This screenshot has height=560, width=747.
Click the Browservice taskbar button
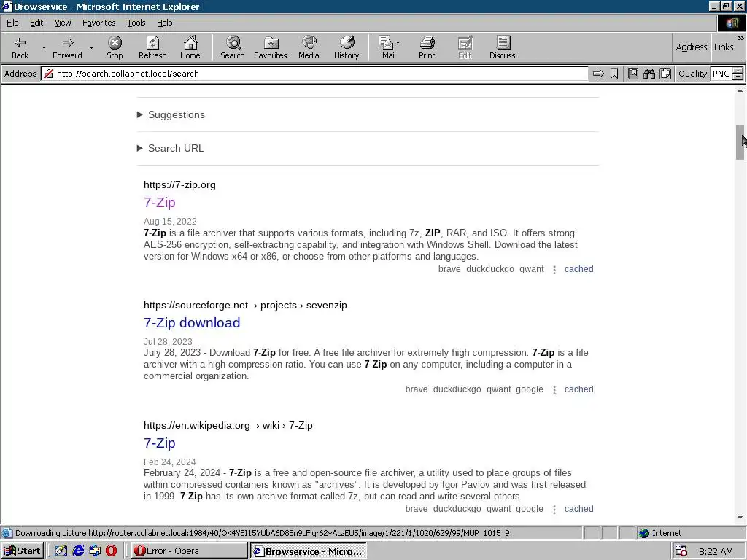pos(309,551)
